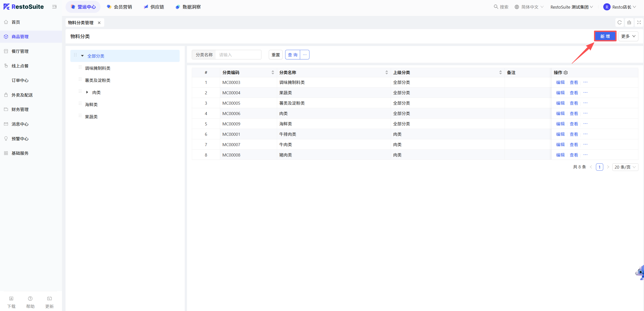
Task: Open the 更多 dropdown button
Action: (x=628, y=36)
